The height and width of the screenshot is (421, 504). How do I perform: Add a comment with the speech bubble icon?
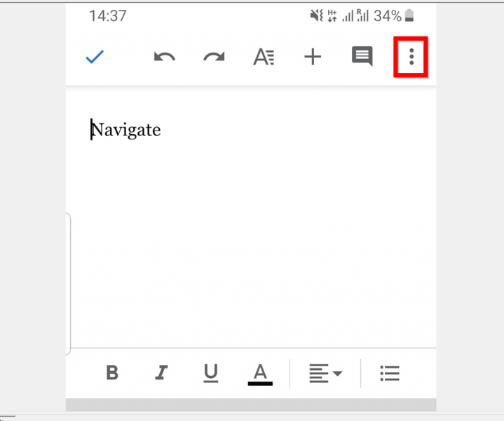pos(362,56)
